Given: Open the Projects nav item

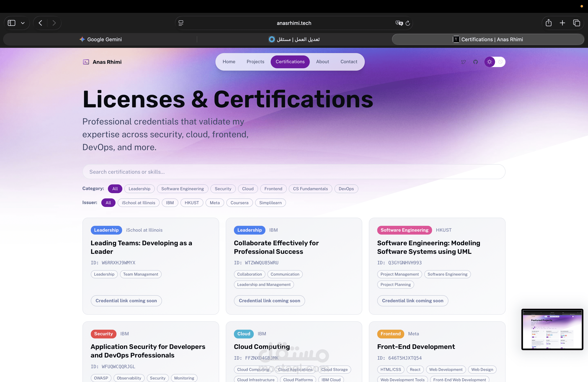Looking at the screenshot, I should point(255,62).
